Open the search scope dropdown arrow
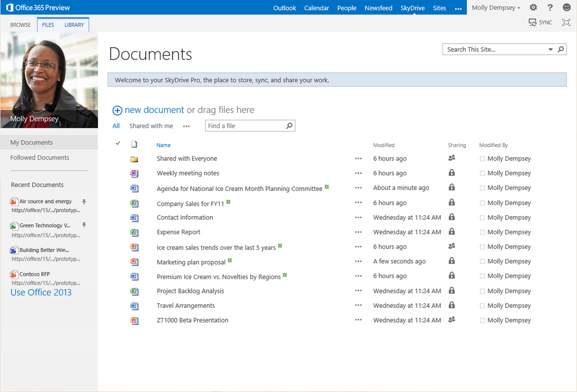This screenshot has width=577, height=392. 551,49
